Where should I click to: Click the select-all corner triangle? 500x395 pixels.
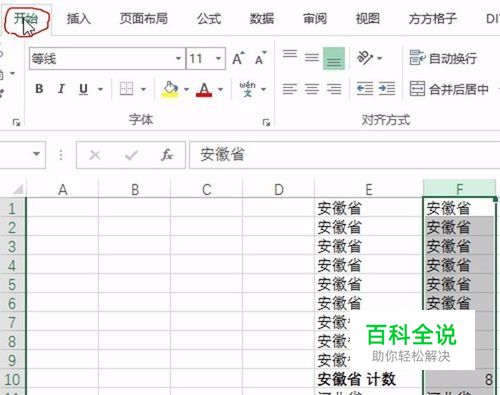coord(17,189)
